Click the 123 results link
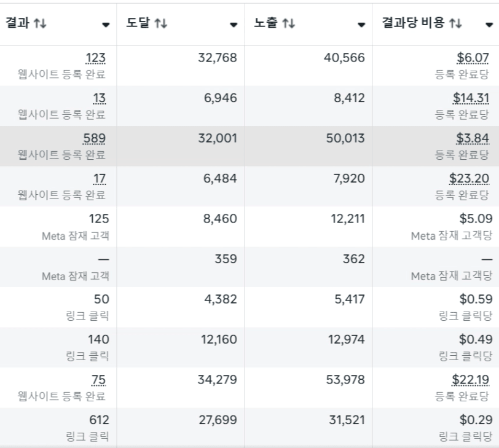This screenshot has width=499, height=448. (x=95, y=58)
